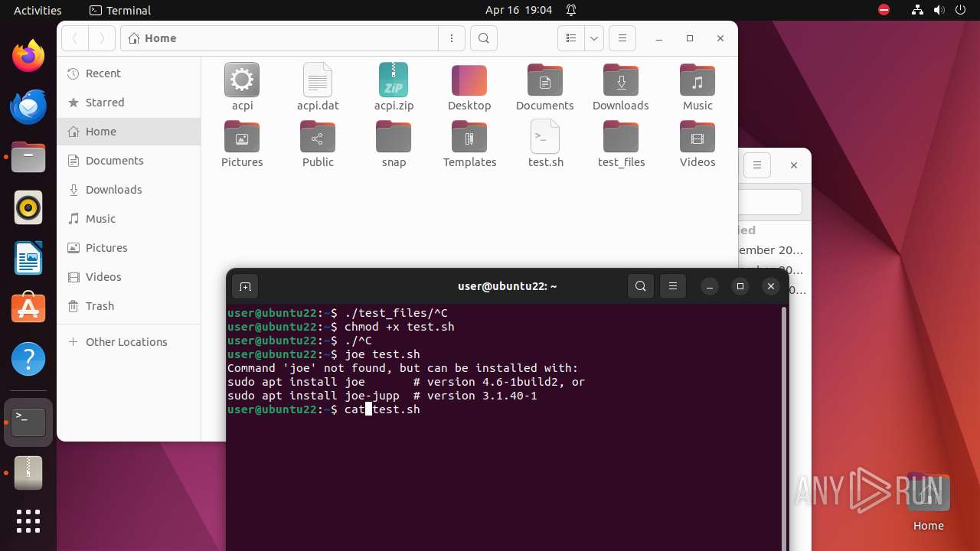Select Home in the sidebar
The height and width of the screenshot is (551, 980).
[129, 132]
